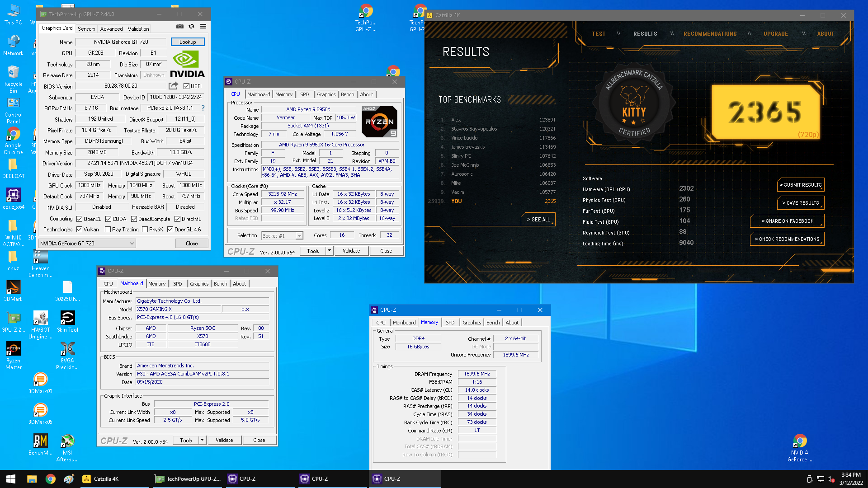
Task: Open the cpuz_x64 desktop icon
Action: (13, 199)
